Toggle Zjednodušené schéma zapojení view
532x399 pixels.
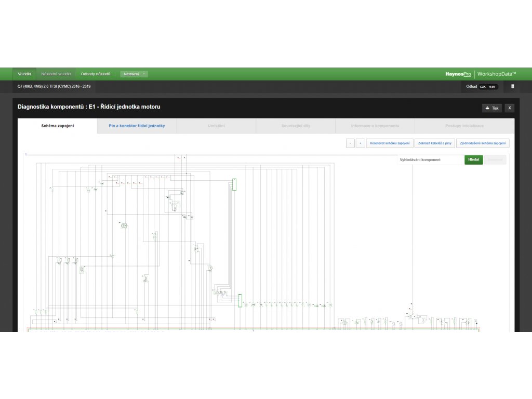click(483, 143)
